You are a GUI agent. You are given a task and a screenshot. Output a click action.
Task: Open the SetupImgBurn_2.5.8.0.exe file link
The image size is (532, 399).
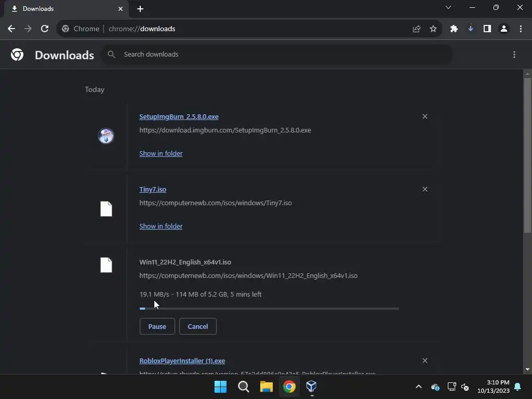179,117
